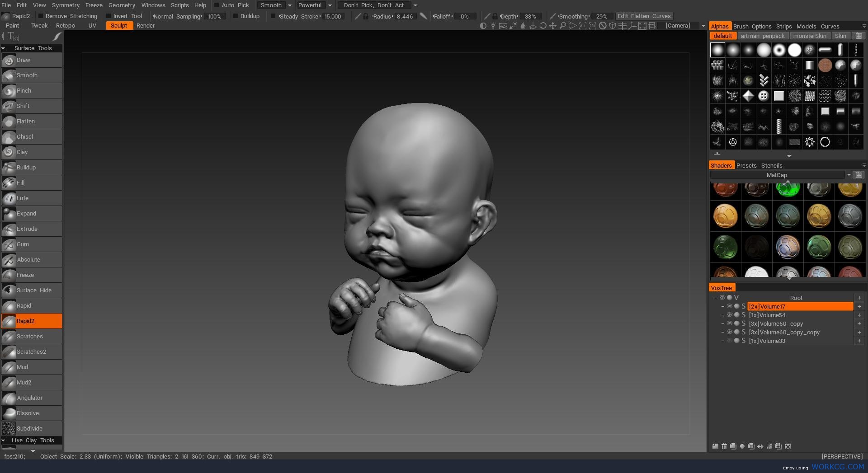Toggle visibility of Volume33 layer
This screenshot has width=868, height=473.
[729, 341]
